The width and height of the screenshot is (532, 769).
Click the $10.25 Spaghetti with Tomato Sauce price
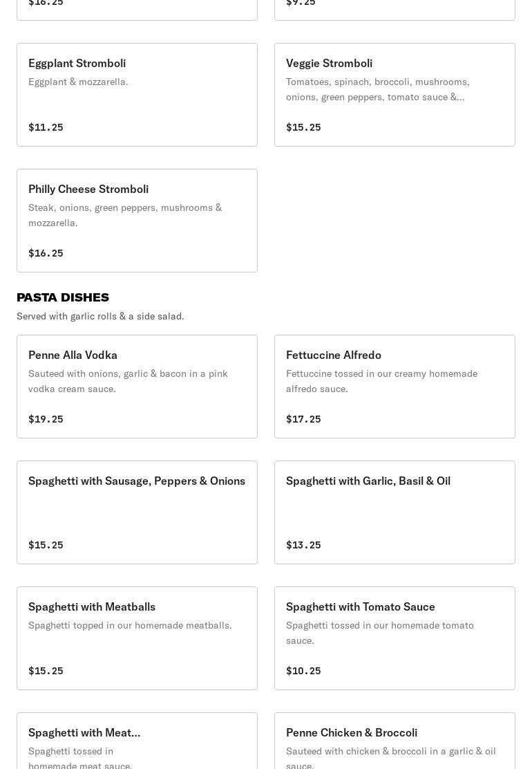point(303,671)
